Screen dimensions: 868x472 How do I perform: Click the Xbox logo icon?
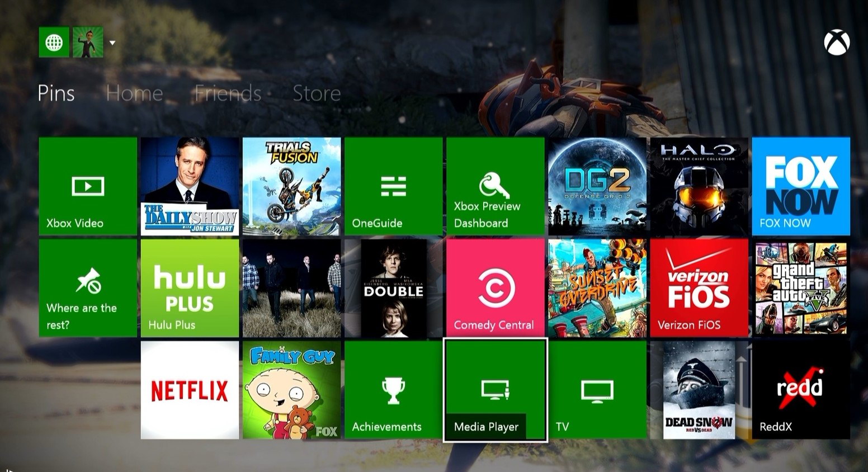(837, 43)
